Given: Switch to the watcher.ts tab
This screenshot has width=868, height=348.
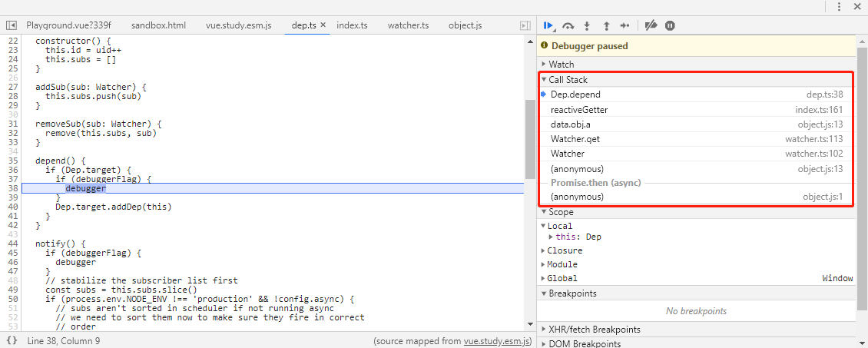Looking at the screenshot, I should point(408,25).
